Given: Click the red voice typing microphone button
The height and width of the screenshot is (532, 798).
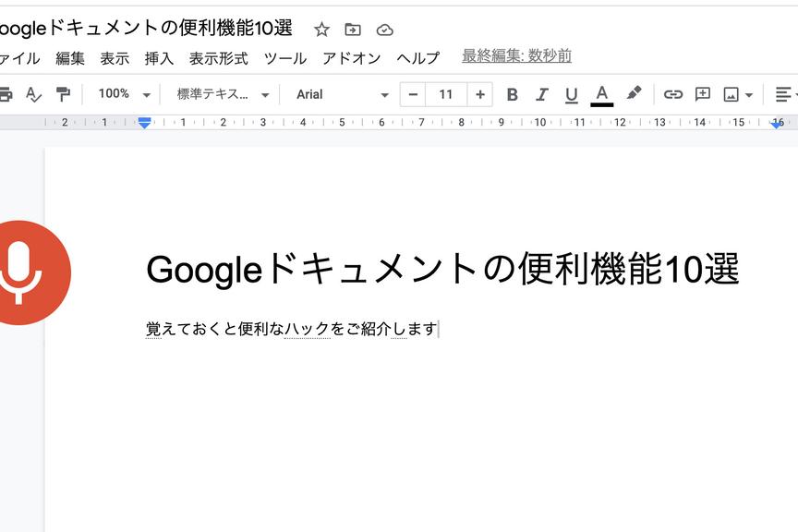Looking at the screenshot, I should 20,272.
